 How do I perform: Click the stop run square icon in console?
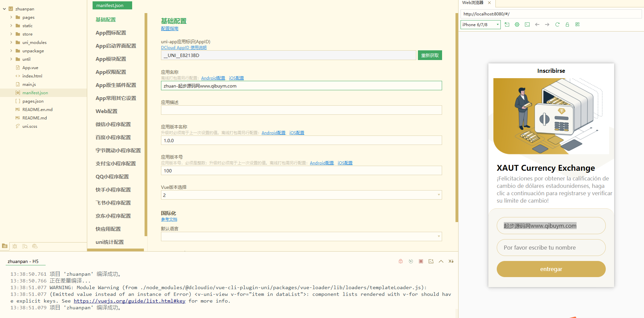(421, 261)
